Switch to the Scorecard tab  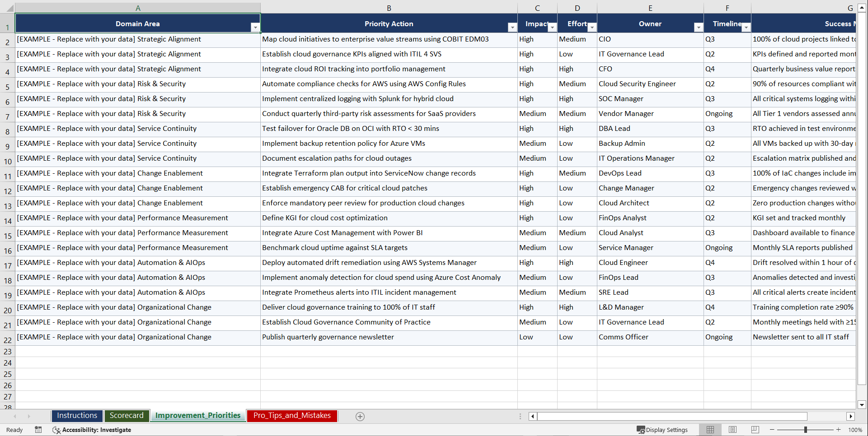[127, 416]
